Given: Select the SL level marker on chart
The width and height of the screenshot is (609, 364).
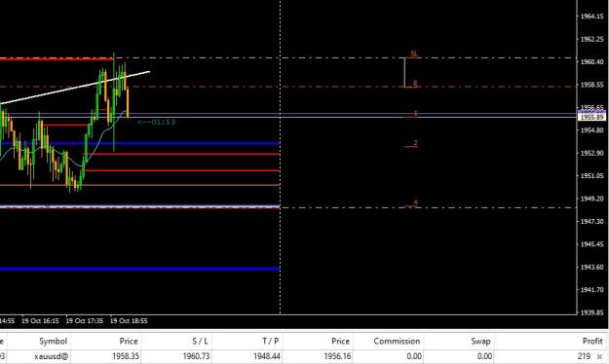Looking at the screenshot, I should pyautogui.click(x=414, y=54).
